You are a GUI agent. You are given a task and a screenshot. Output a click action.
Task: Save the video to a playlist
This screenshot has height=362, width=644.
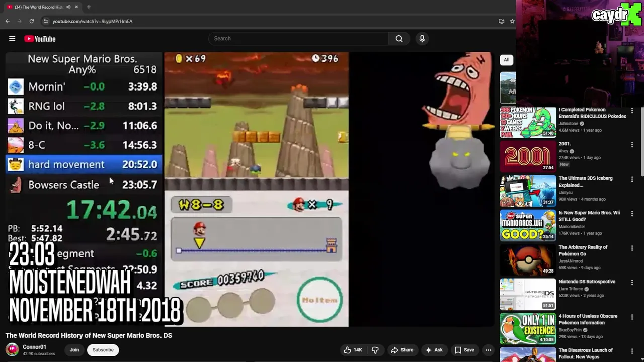click(x=464, y=350)
